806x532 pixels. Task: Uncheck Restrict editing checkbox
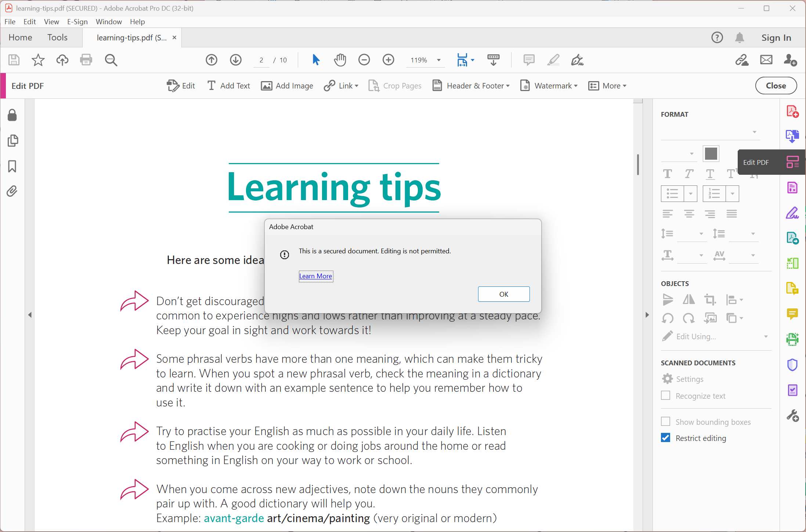(x=665, y=438)
